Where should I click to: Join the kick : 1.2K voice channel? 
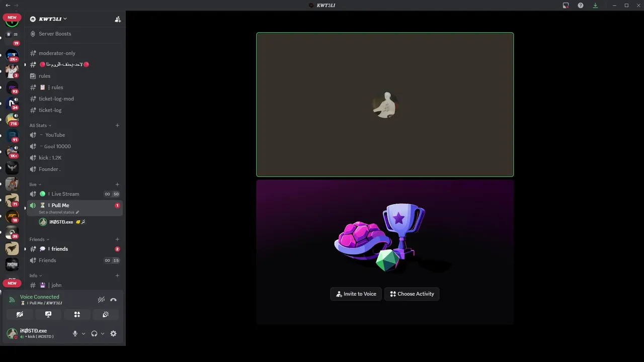74,158
